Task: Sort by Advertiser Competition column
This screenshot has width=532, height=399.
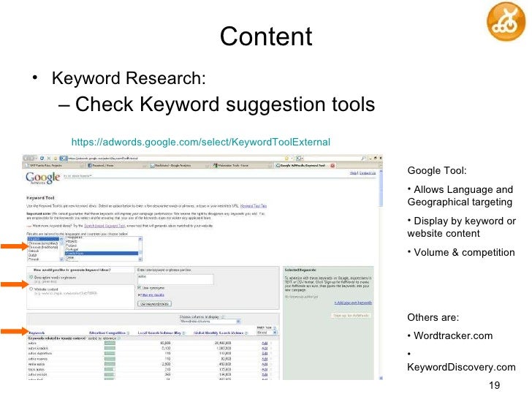Action: click(x=107, y=333)
